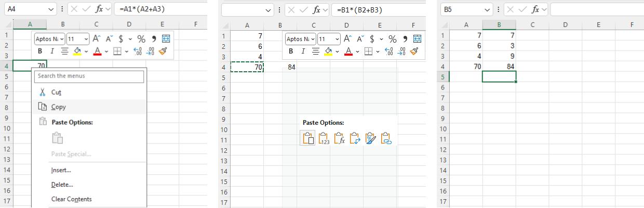Select the Paste Transpose icon in Paste Options
Screen dimensions: 644x208
[355, 138]
